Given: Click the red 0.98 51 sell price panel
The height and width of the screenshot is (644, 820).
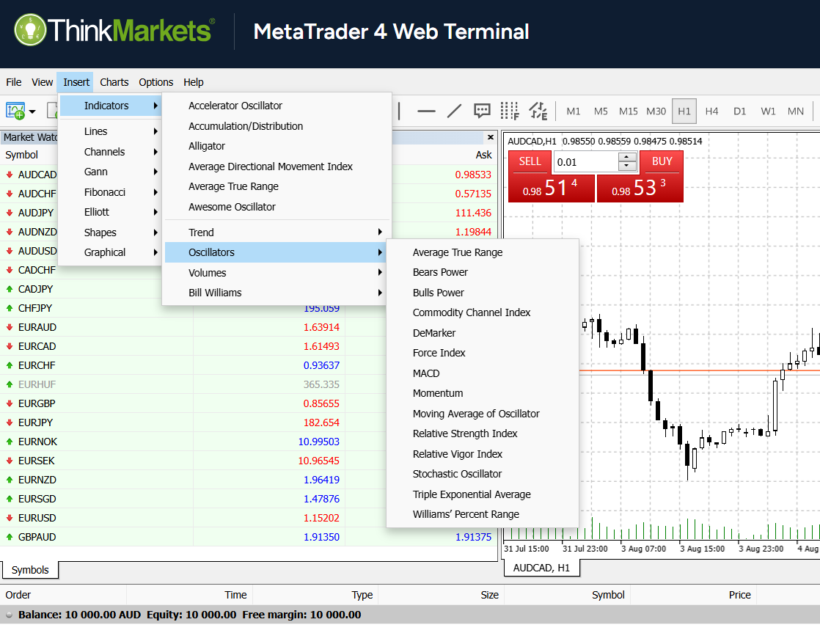Looking at the screenshot, I should (552, 188).
